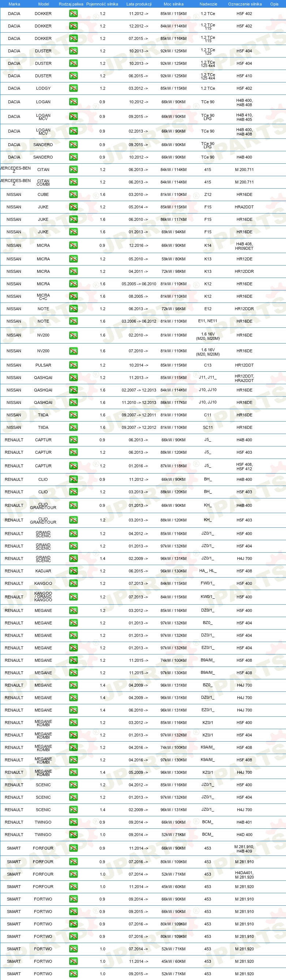Click fuel icon in Nissan Qashqai 11.2013 row
The image size is (286, 980).
73,378
